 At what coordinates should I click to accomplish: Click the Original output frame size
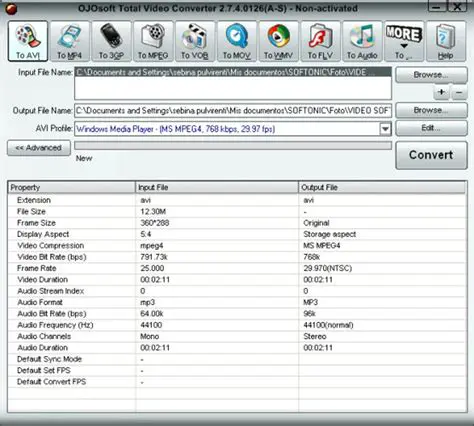point(316,223)
